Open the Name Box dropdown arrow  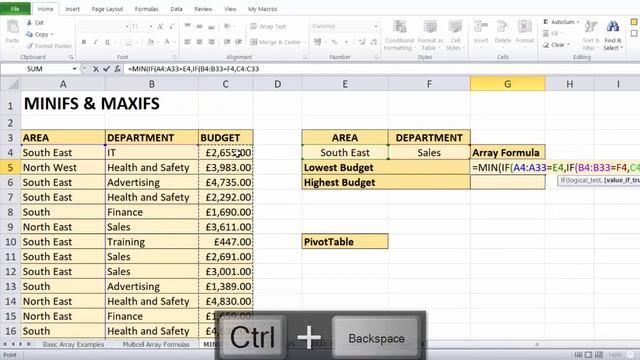[x=74, y=69]
